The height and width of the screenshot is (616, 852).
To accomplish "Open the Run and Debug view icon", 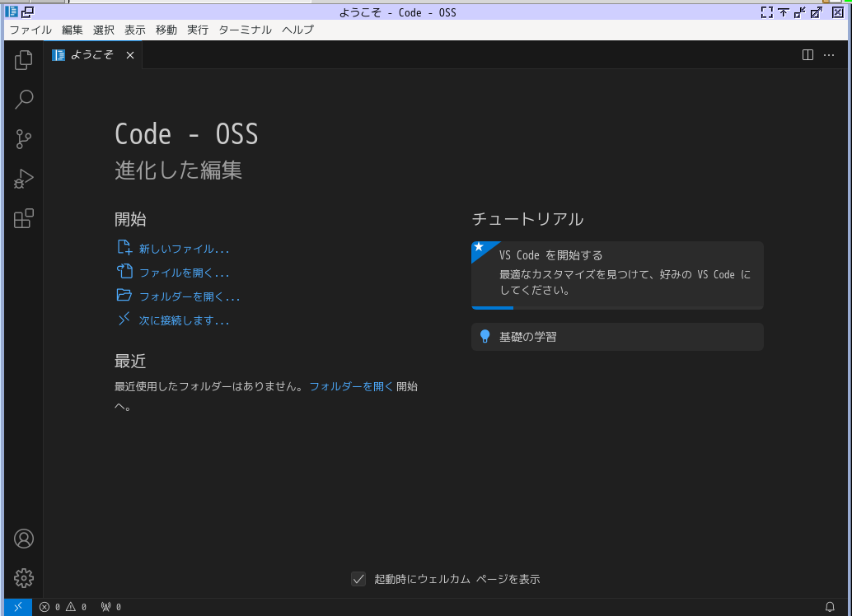I will coord(23,179).
